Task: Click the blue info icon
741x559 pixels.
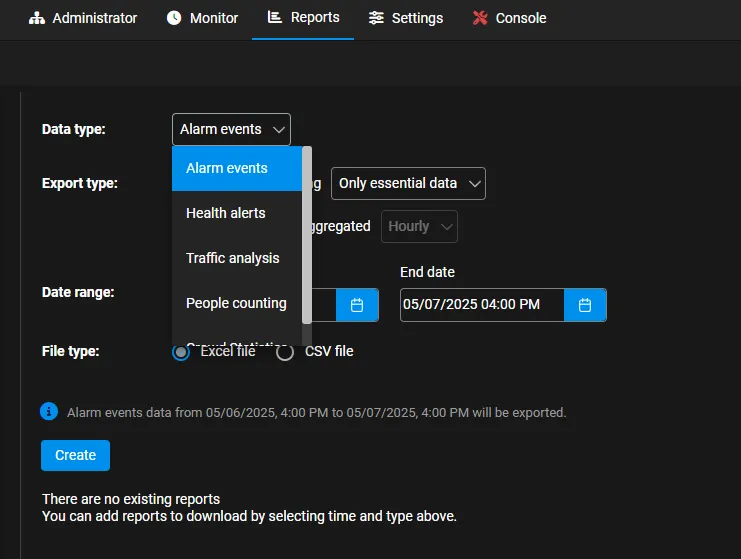Action: tap(49, 411)
